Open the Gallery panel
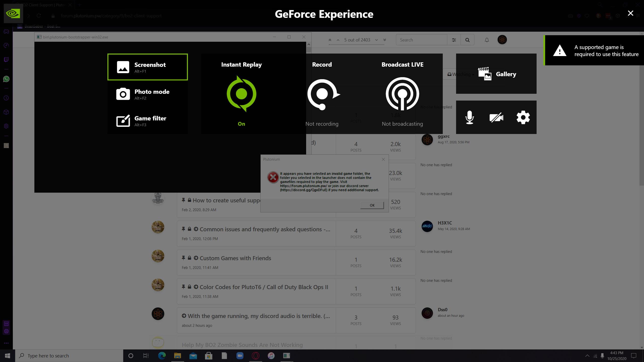Viewport: 644px width, 362px height. pos(496,74)
